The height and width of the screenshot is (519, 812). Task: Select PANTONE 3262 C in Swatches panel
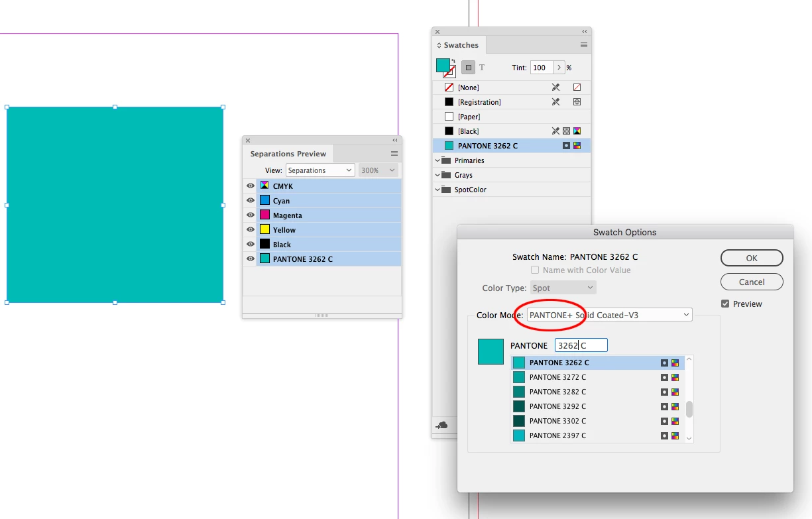point(511,146)
